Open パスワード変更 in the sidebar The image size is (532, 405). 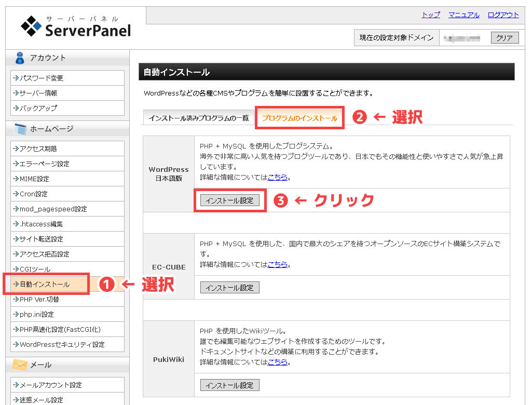[67, 78]
